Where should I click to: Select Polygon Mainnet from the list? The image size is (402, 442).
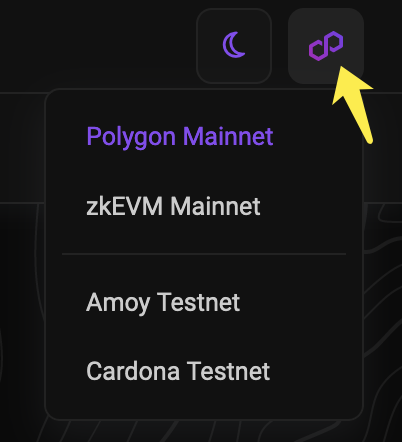(180, 137)
